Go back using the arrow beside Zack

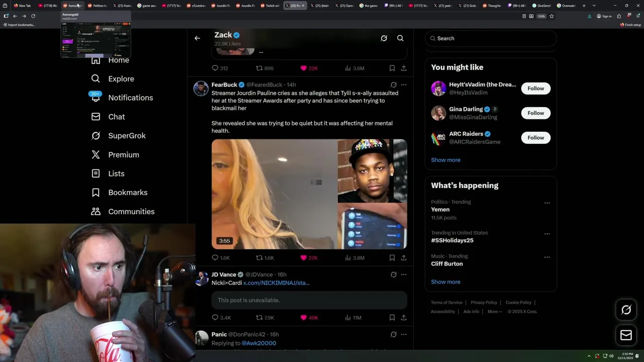click(197, 38)
